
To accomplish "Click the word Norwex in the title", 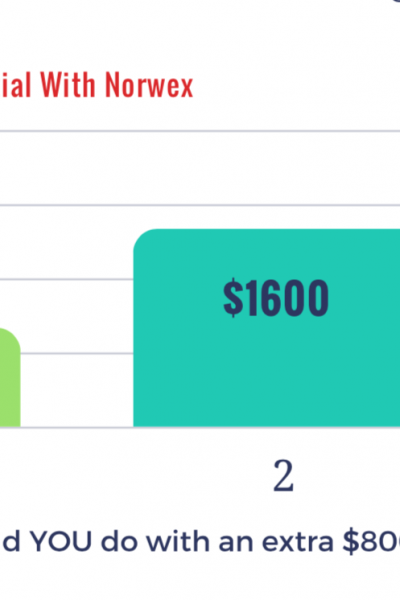I will coord(149,85).
